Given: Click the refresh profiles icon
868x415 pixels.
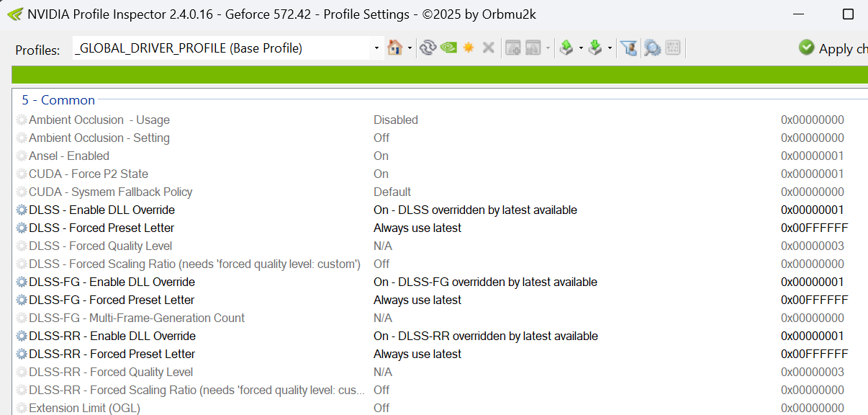Looking at the screenshot, I should coord(428,48).
